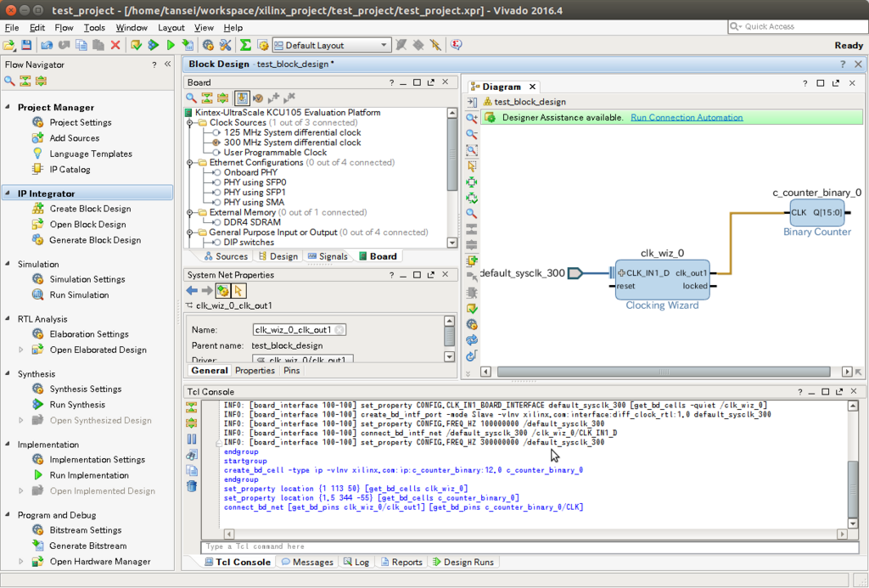
Task: Click Run Simulation
Action: [x=79, y=294]
